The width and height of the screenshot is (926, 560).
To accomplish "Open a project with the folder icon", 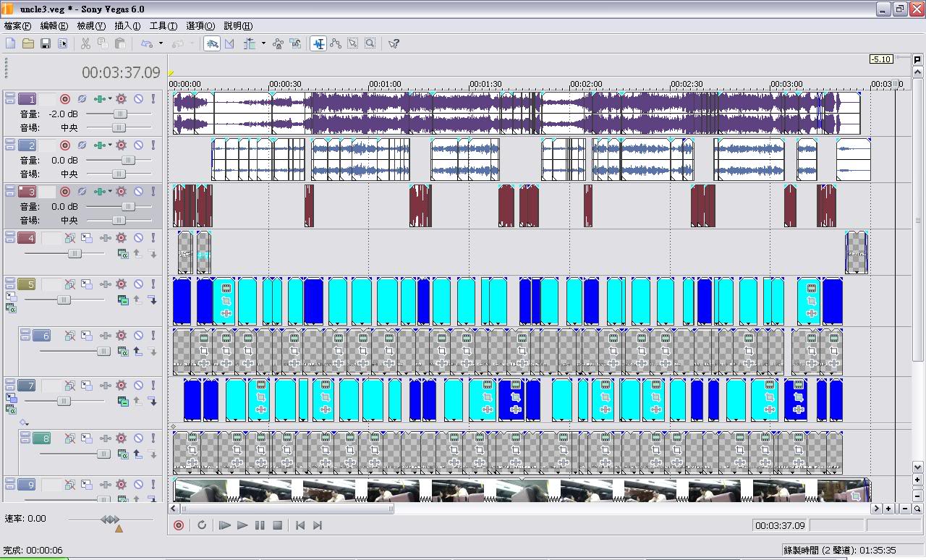I will 28,43.
